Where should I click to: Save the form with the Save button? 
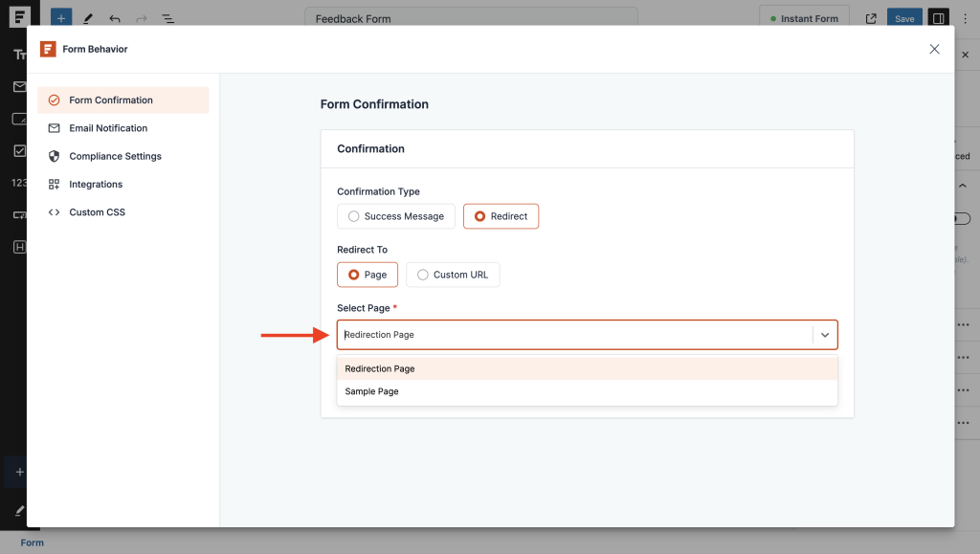coord(903,17)
